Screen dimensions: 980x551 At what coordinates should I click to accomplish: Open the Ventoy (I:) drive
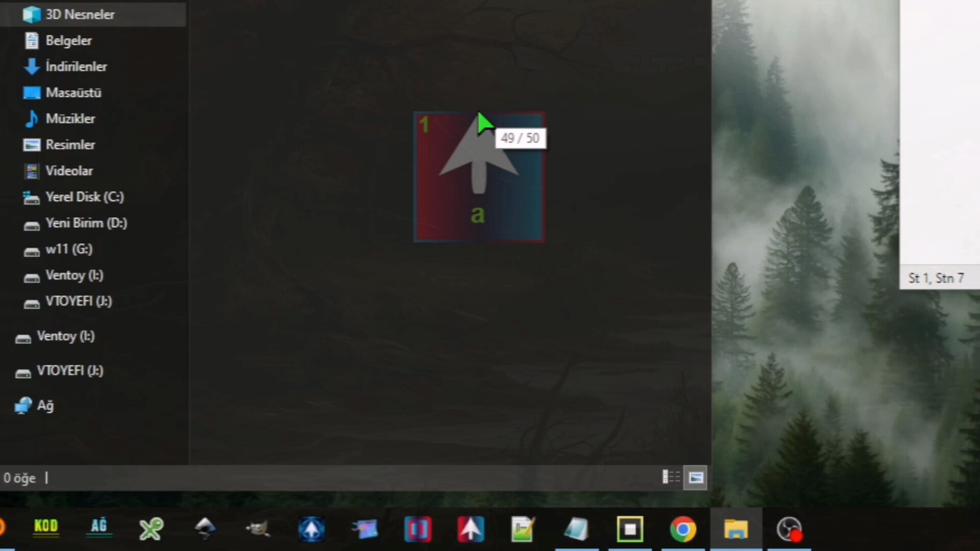74,275
